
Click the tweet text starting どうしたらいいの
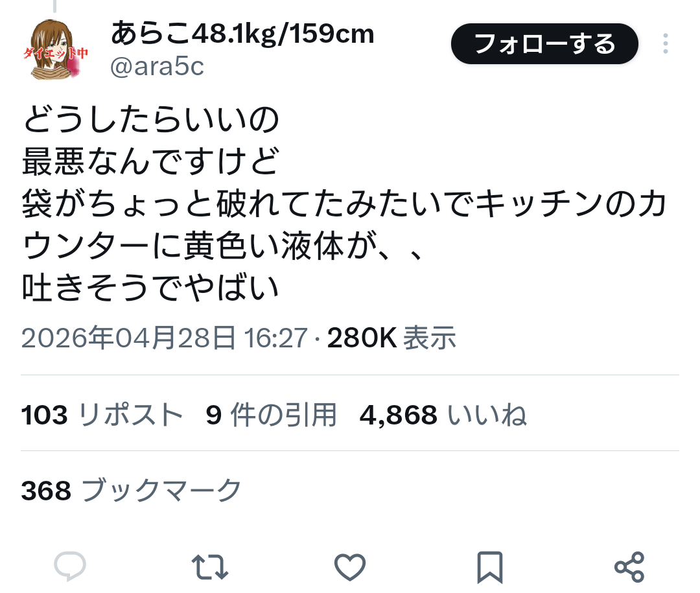point(344,203)
